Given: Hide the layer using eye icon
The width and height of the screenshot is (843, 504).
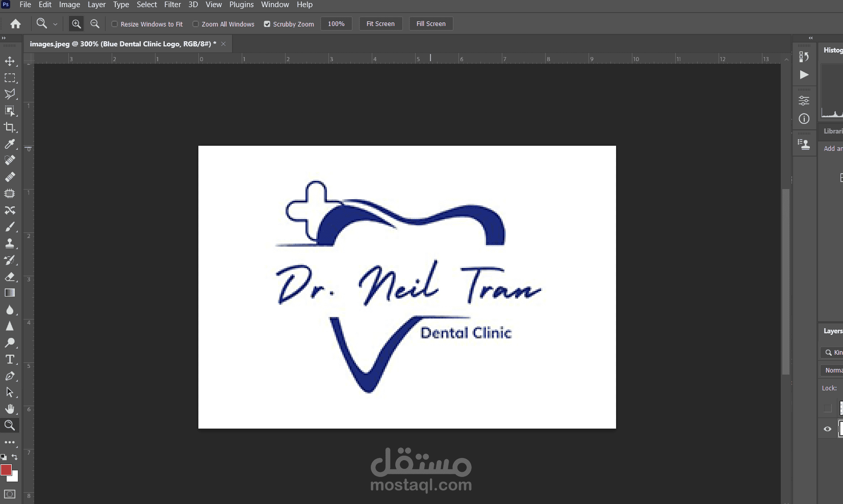Looking at the screenshot, I should tap(827, 429).
